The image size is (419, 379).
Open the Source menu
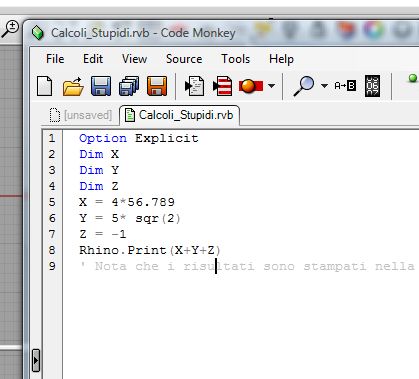[184, 59]
